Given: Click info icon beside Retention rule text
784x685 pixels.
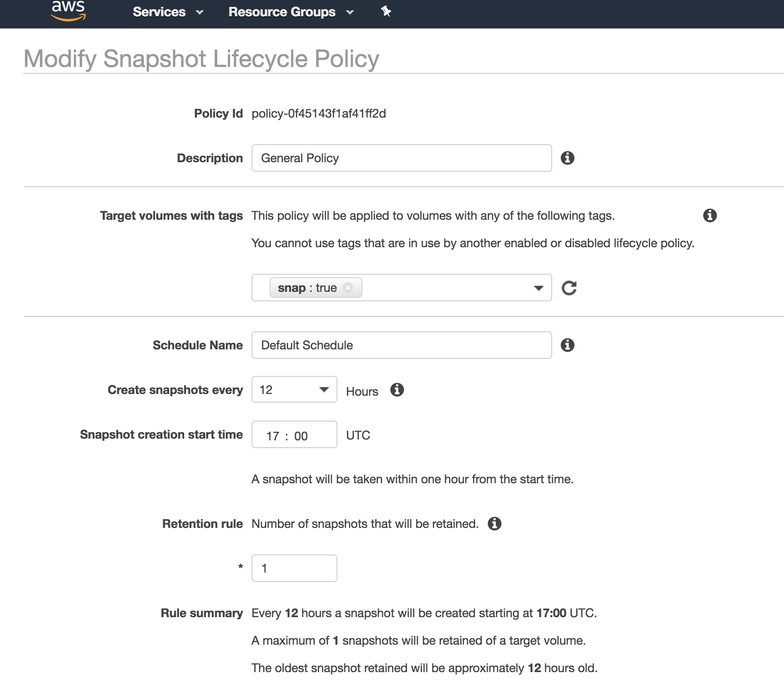Looking at the screenshot, I should (x=494, y=524).
